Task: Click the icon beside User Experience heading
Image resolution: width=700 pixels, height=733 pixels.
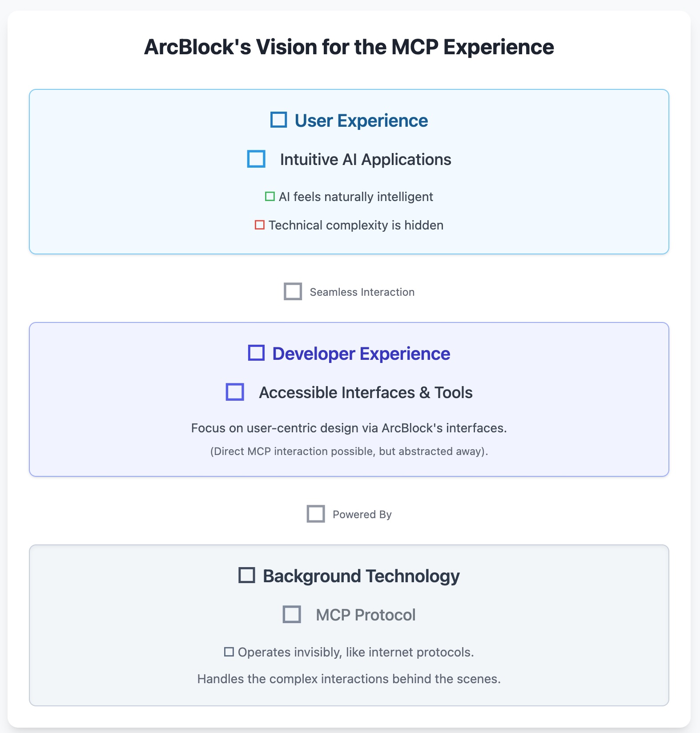Action: pos(279,120)
